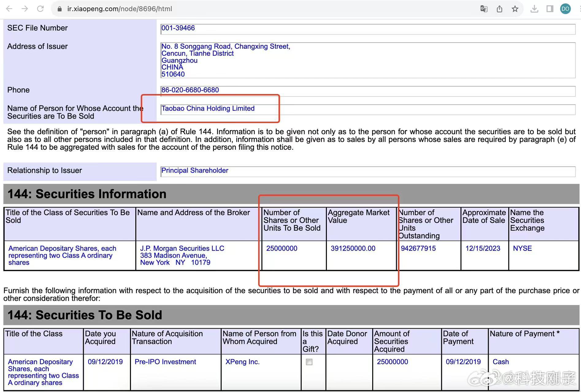Go back to the previous page
This screenshot has width=581, height=392.
coord(9,9)
